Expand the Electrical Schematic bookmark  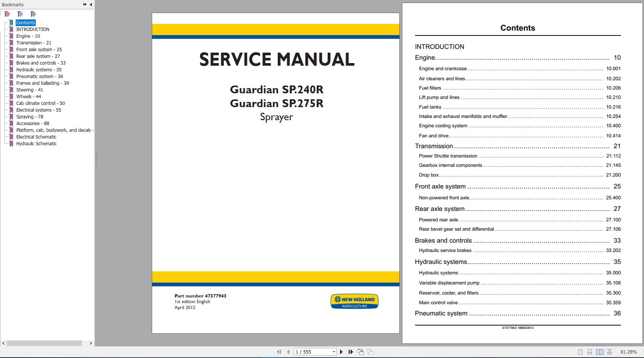coord(36,137)
